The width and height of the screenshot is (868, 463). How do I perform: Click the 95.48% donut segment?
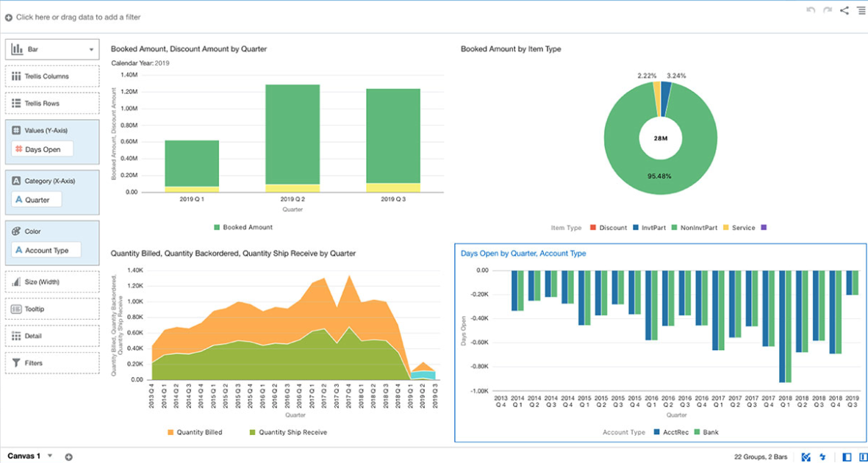tap(661, 176)
